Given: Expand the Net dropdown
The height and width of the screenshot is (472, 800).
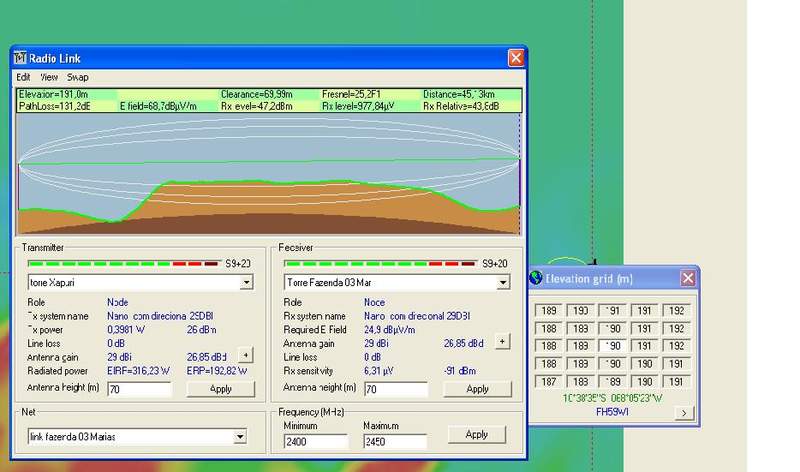Looking at the screenshot, I should [240, 437].
